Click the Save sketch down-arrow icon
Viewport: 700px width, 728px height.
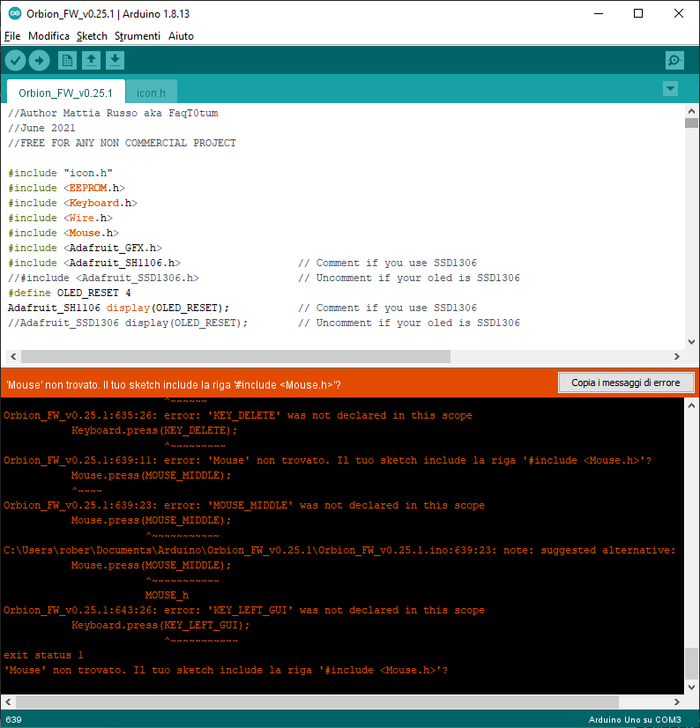click(x=115, y=61)
